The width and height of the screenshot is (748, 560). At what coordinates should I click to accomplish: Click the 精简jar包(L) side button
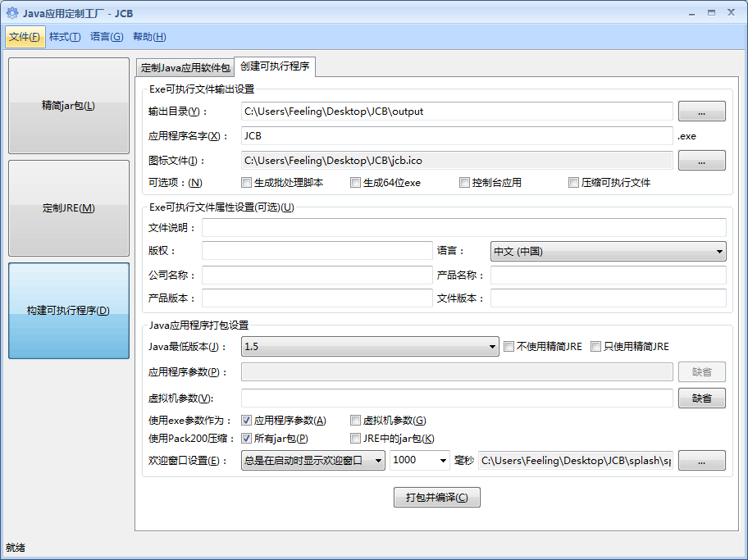69,106
